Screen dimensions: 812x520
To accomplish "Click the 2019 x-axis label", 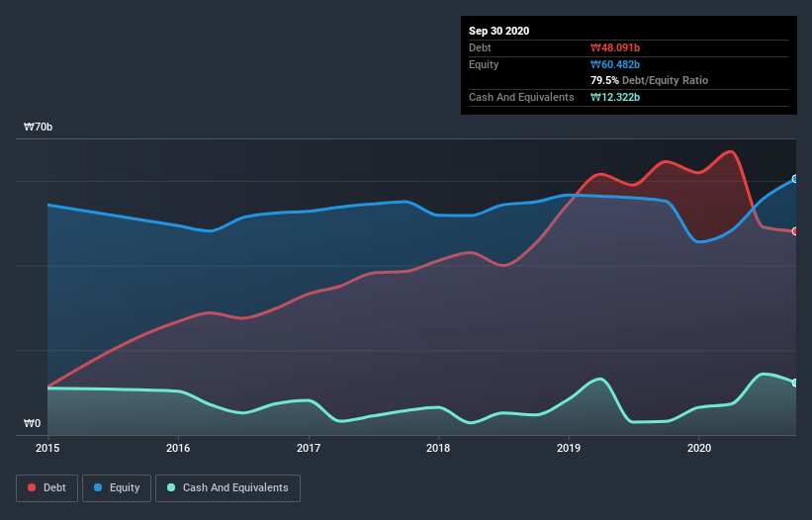I will (569, 448).
